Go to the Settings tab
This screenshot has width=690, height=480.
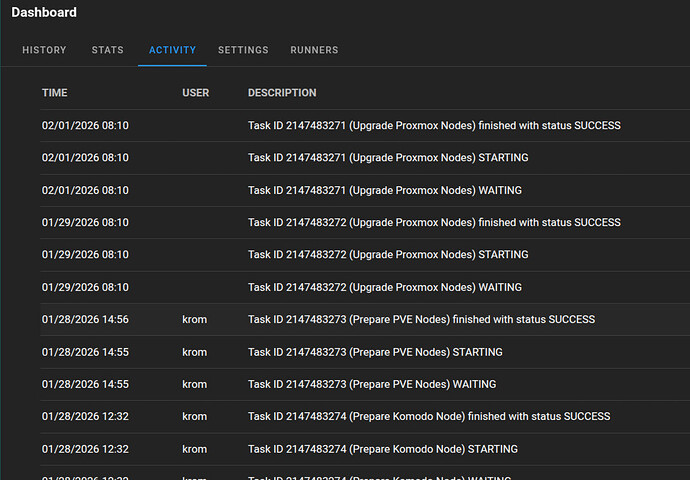tap(243, 50)
